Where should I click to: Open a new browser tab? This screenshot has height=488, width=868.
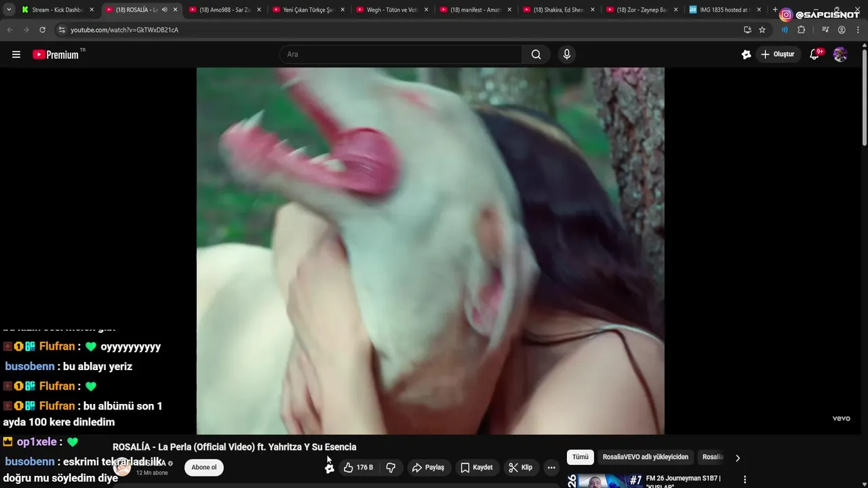(x=775, y=9)
